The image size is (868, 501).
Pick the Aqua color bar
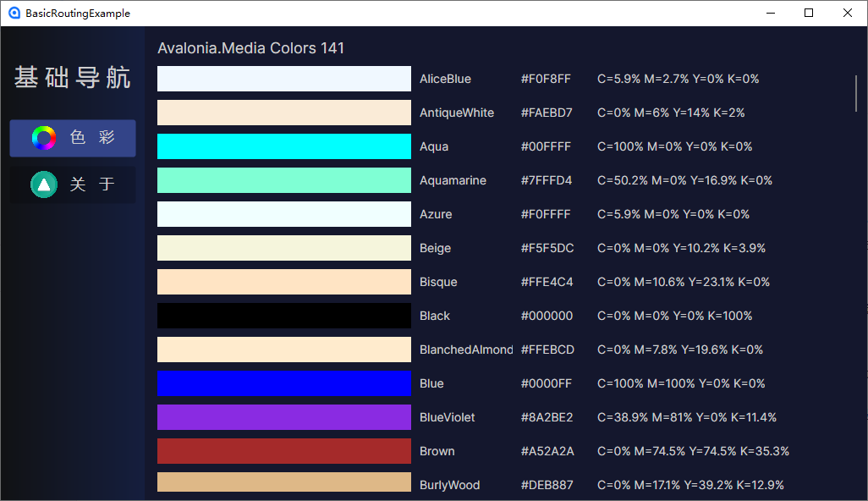click(x=284, y=146)
